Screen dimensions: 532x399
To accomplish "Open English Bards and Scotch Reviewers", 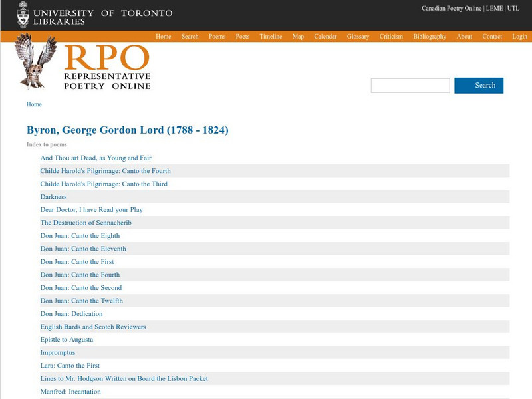I will click(93, 327).
